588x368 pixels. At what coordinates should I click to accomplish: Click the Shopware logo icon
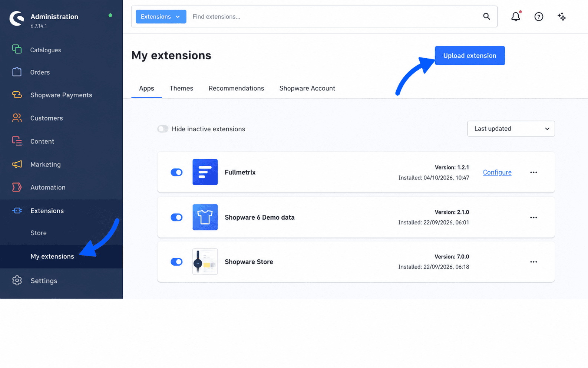tap(17, 19)
